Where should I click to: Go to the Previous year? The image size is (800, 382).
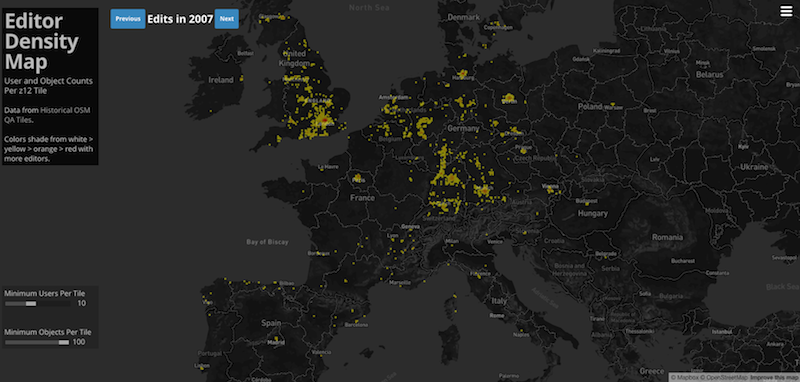tap(128, 19)
